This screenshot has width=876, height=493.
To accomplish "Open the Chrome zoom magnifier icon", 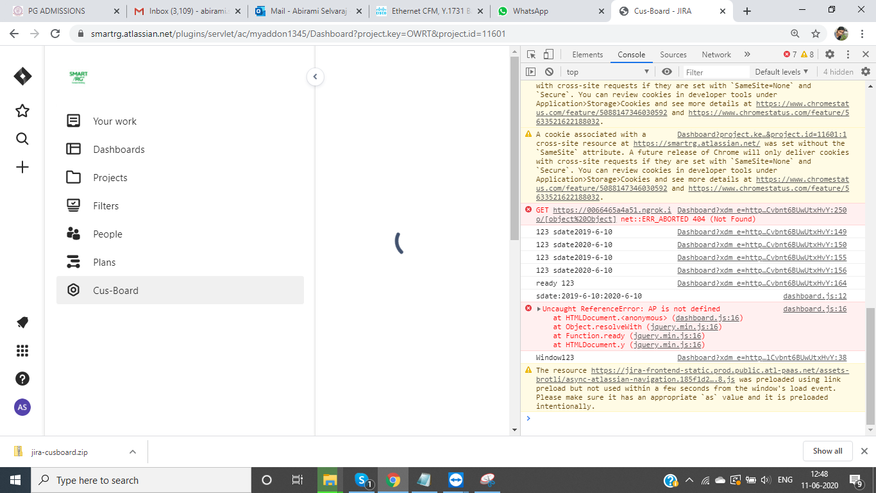I will click(x=795, y=34).
